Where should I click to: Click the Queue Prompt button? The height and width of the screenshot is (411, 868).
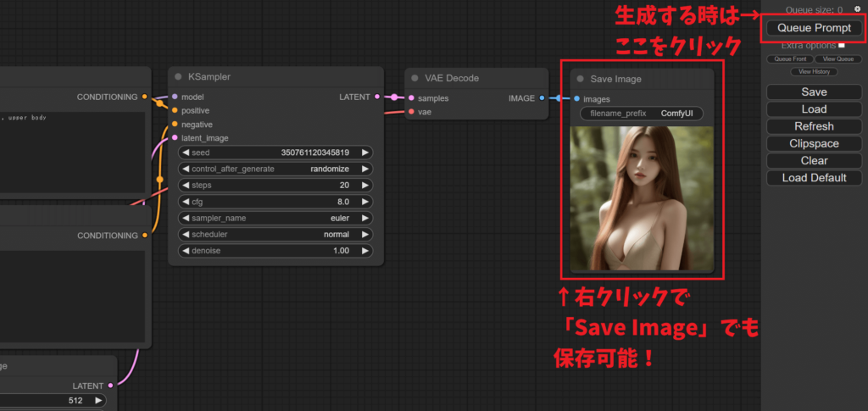(814, 28)
